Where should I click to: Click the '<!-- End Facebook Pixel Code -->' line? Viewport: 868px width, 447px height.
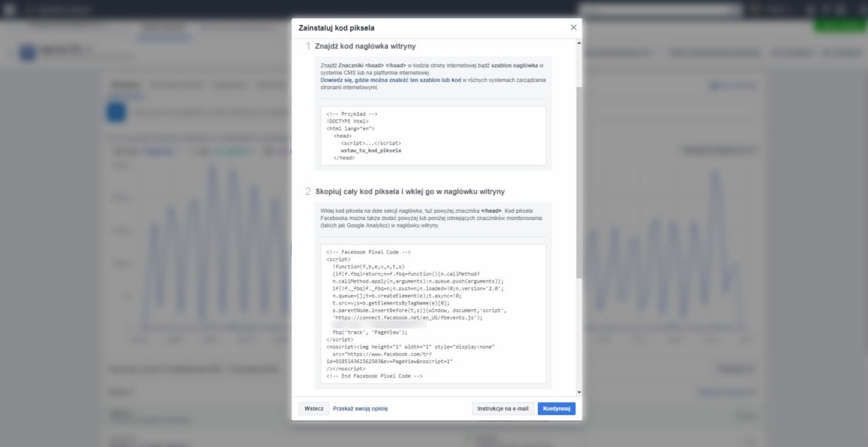pyautogui.click(x=375, y=376)
